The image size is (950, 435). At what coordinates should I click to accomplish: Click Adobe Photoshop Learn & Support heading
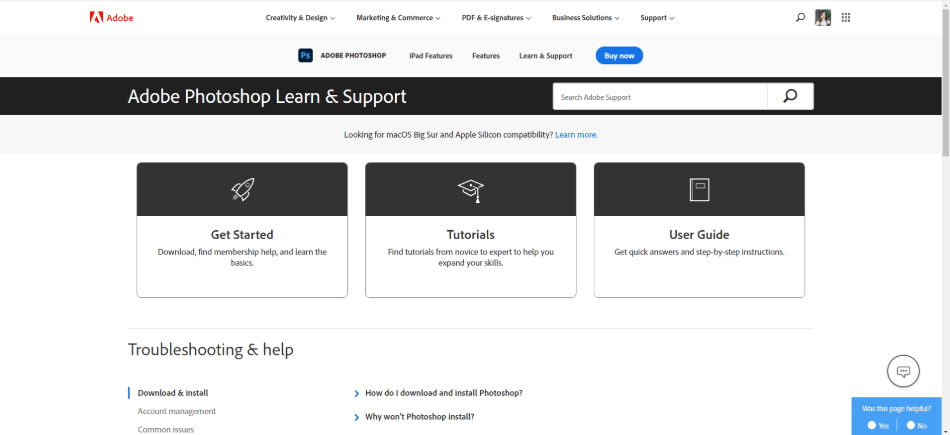(x=267, y=96)
